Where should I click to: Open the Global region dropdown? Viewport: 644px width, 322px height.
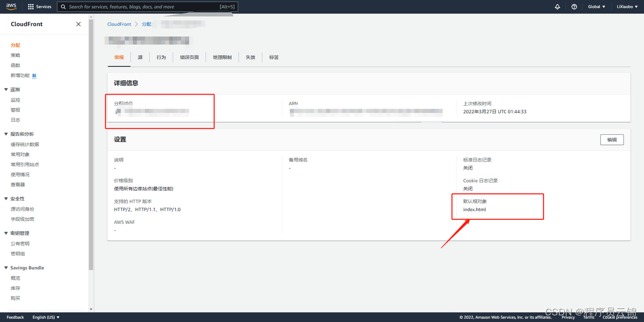click(596, 7)
